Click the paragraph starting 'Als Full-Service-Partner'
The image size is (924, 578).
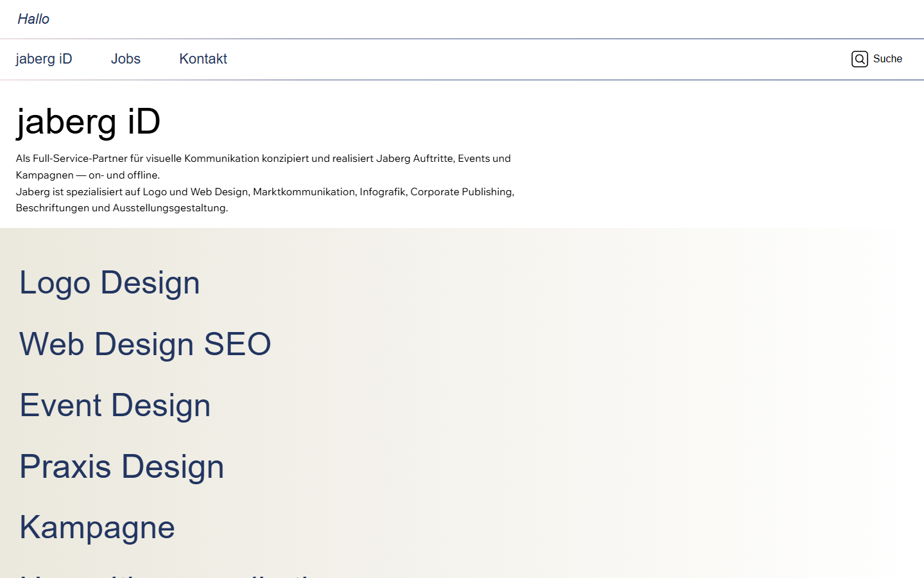tap(264, 166)
